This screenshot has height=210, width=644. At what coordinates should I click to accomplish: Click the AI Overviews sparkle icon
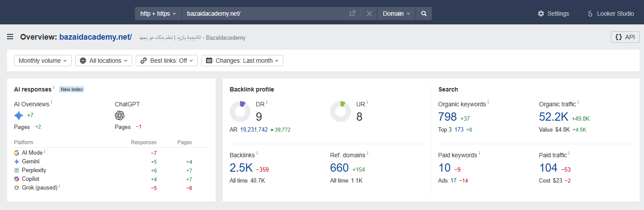coord(19,115)
